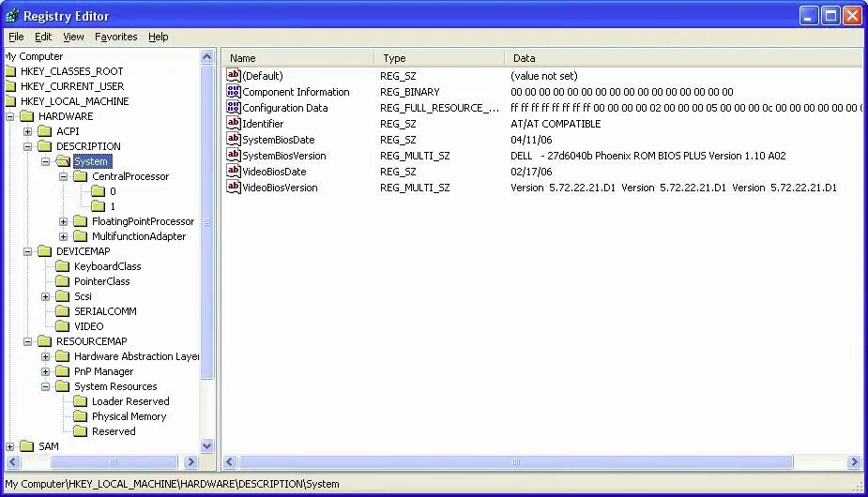This screenshot has height=497, width=868.
Task: Click the Type column header
Action: [439, 58]
